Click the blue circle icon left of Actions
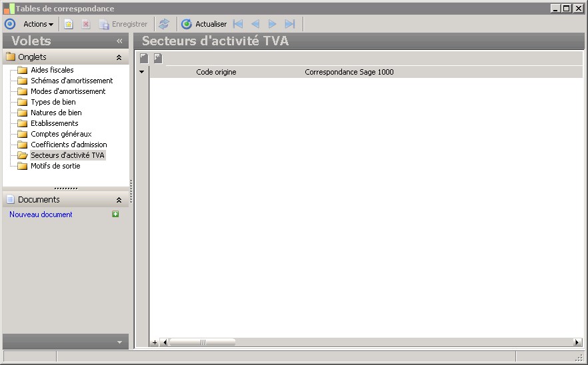 click(x=10, y=24)
